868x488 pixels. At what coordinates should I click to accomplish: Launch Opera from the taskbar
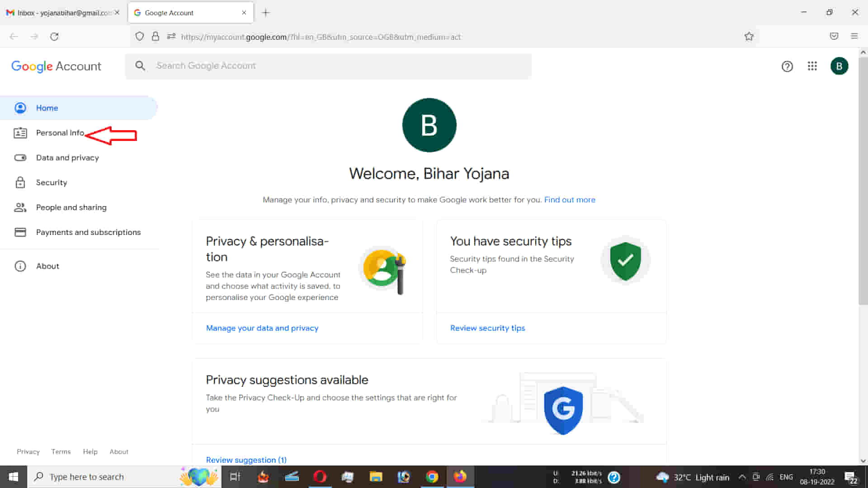[320, 477]
